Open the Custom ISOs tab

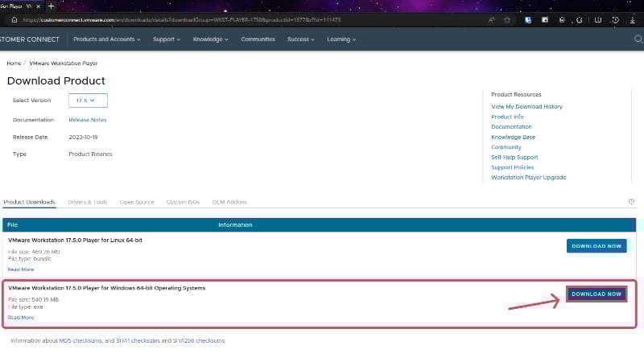coord(183,202)
